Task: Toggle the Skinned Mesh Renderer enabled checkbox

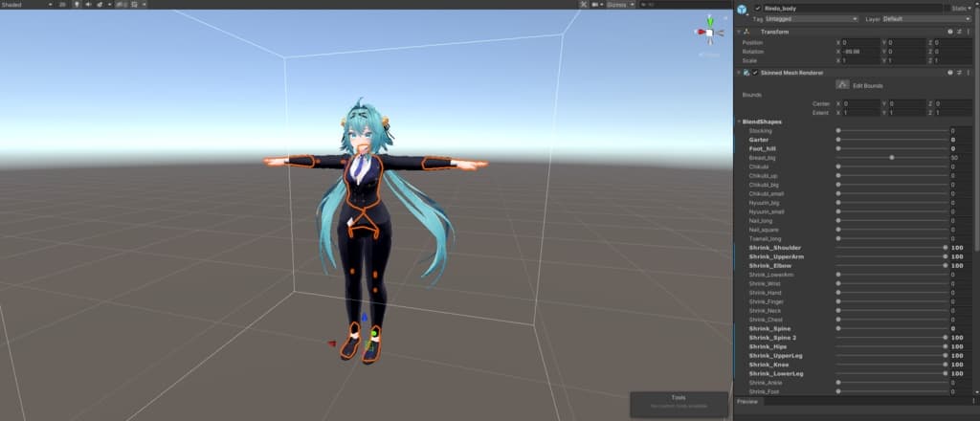Action: click(x=755, y=73)
